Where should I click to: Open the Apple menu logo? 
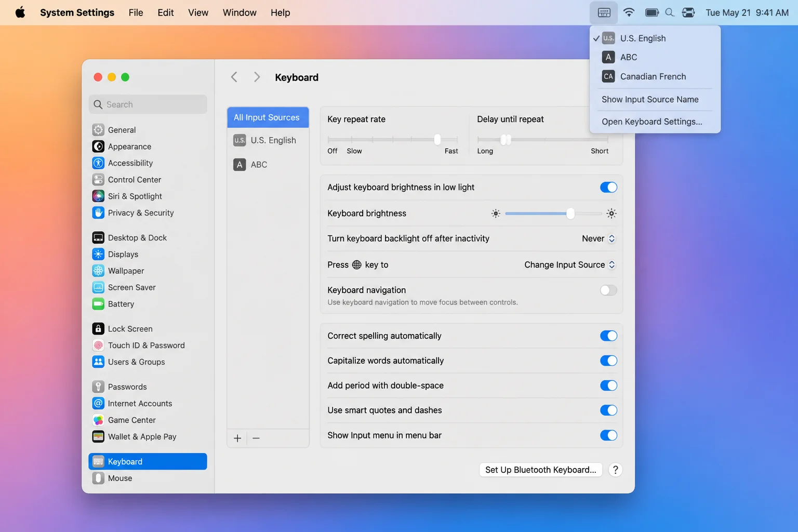click(20, 12)
